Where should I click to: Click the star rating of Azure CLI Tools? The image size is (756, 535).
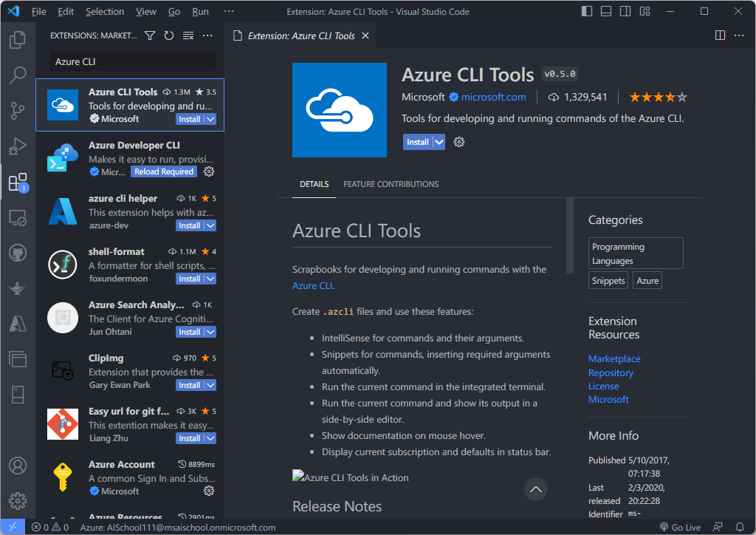[658, 98]
